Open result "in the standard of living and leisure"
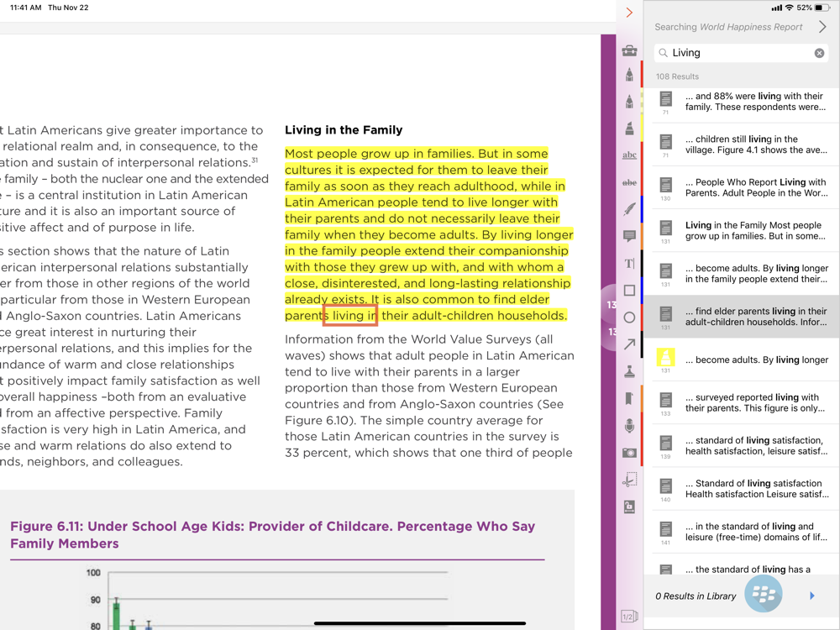 click(742, 532)
